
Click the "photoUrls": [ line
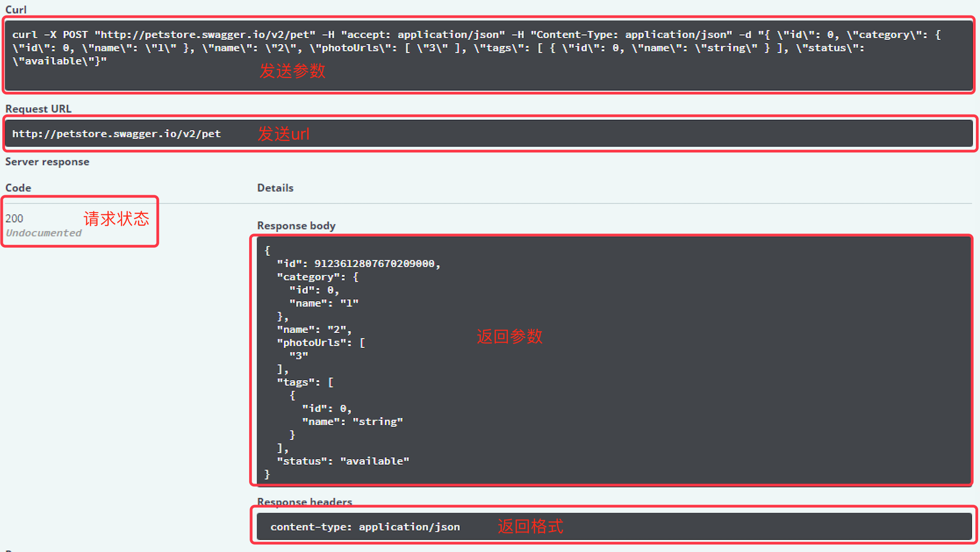(x=321, y=343)
